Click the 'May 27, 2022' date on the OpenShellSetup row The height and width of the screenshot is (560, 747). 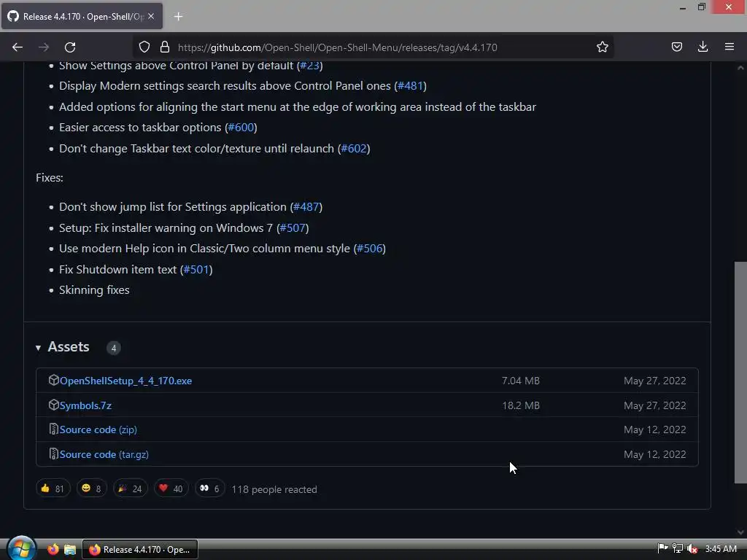pyautogui.click(x=655, y=381)
